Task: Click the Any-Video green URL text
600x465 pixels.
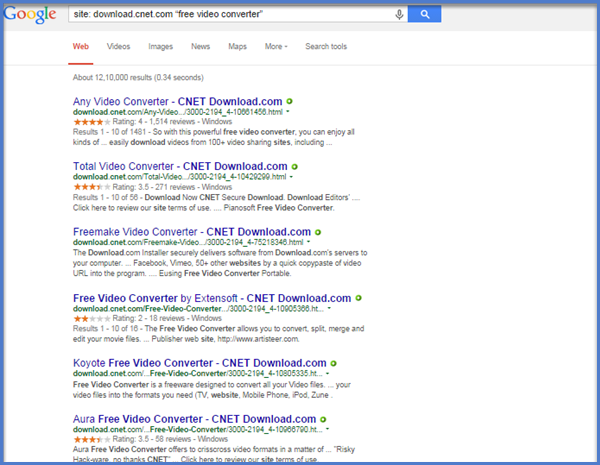Action: coord(178,112)
